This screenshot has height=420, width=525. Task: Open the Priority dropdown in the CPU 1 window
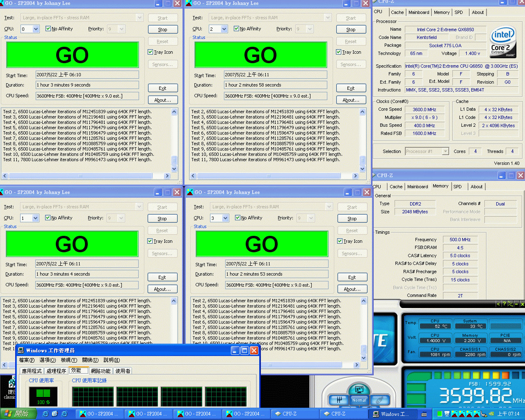[x=121, y=218]
